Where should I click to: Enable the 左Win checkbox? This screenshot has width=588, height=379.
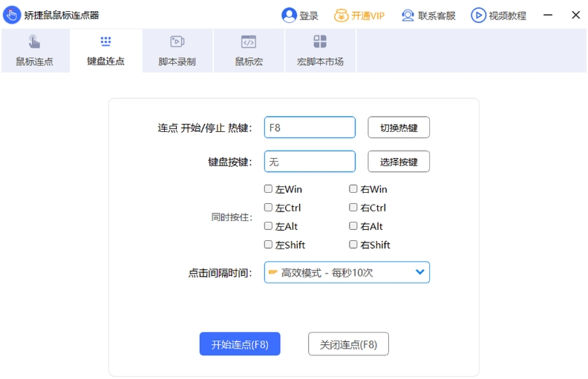coord(268,188)
